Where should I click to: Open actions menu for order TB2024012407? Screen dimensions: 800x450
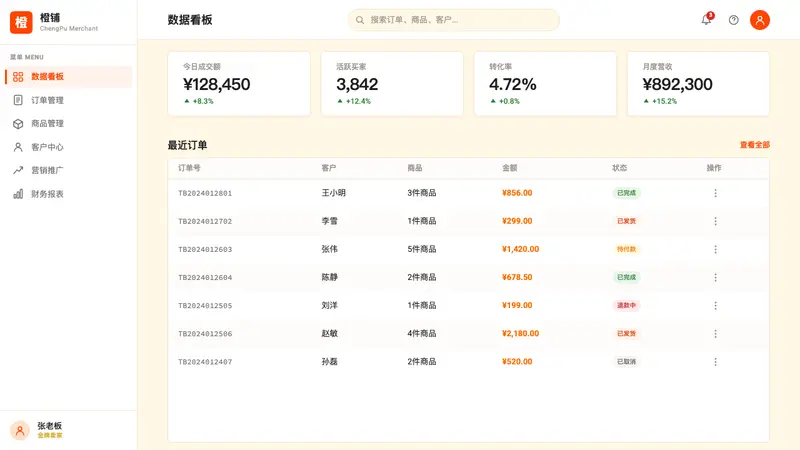click(x=715, y=361)
